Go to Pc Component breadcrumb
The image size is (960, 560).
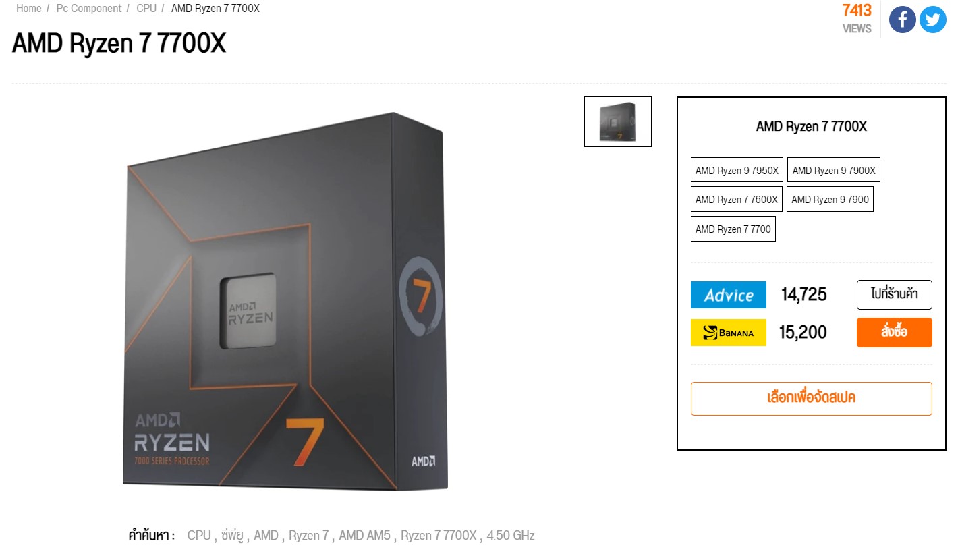[89, 9]
